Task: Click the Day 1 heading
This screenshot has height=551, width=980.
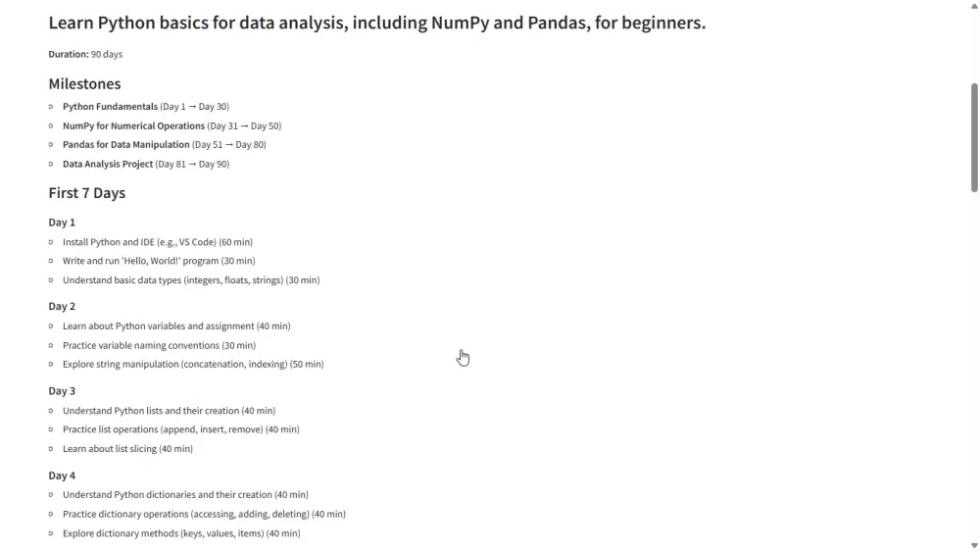Action: point(62,222)
